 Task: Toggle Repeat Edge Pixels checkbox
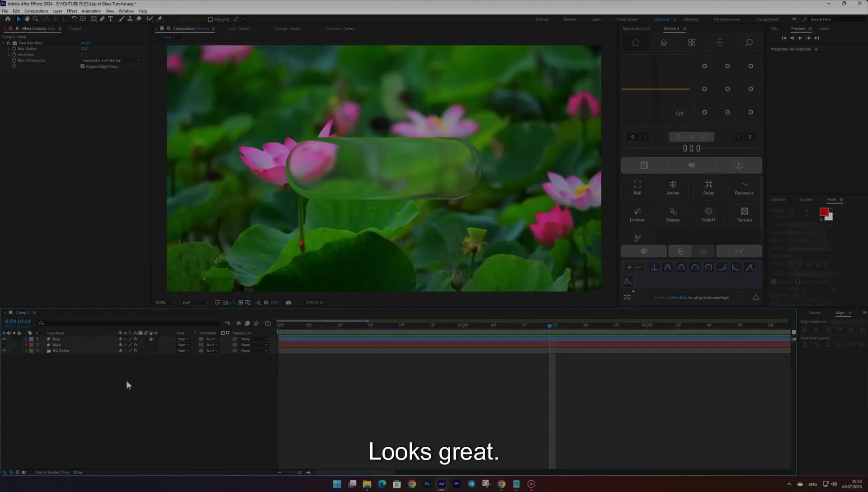(83, 66)
